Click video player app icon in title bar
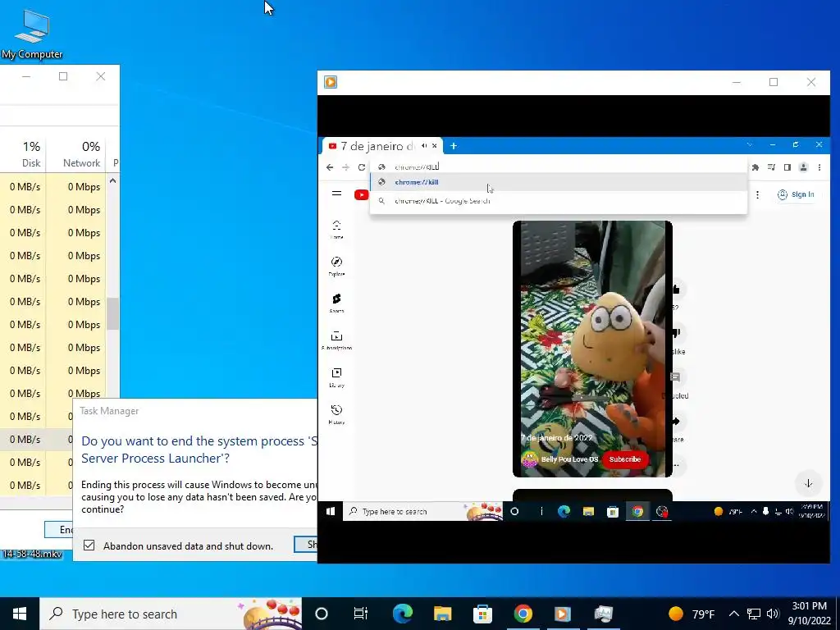Viewport: 840px width, 630px height. [331, 82]
